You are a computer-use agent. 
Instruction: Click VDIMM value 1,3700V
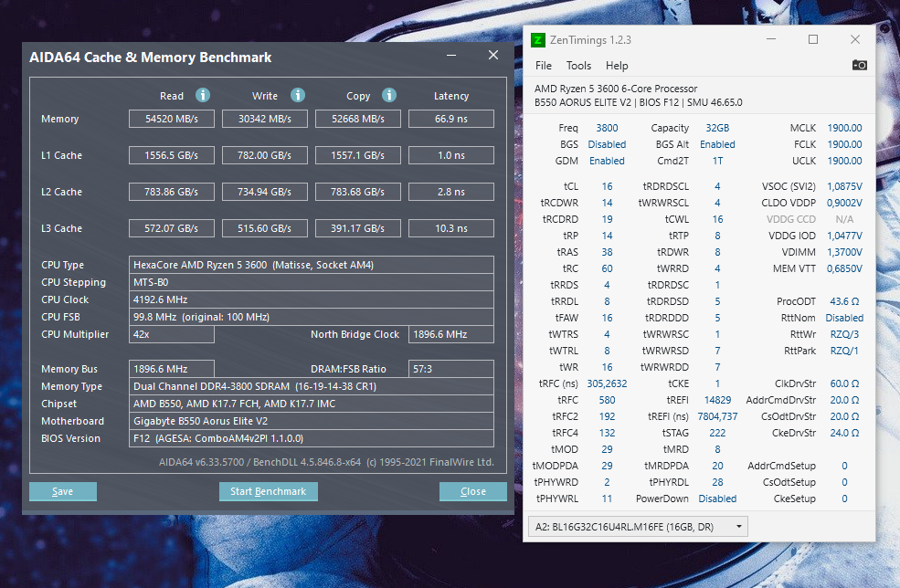tap(844, 252)
